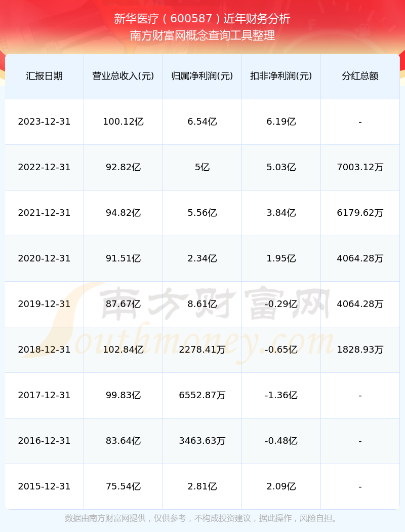Click the value 1.95亿

pyautogui.click(x=281, y=258)
